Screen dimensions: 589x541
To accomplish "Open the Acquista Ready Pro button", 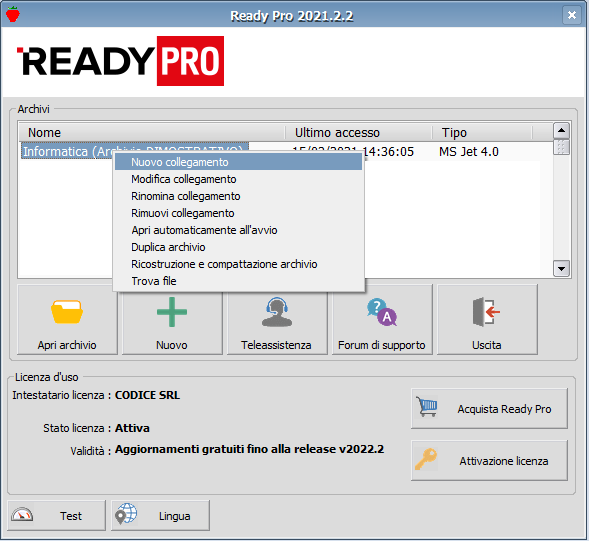I will pyautogui.click(x=489, y=408).
